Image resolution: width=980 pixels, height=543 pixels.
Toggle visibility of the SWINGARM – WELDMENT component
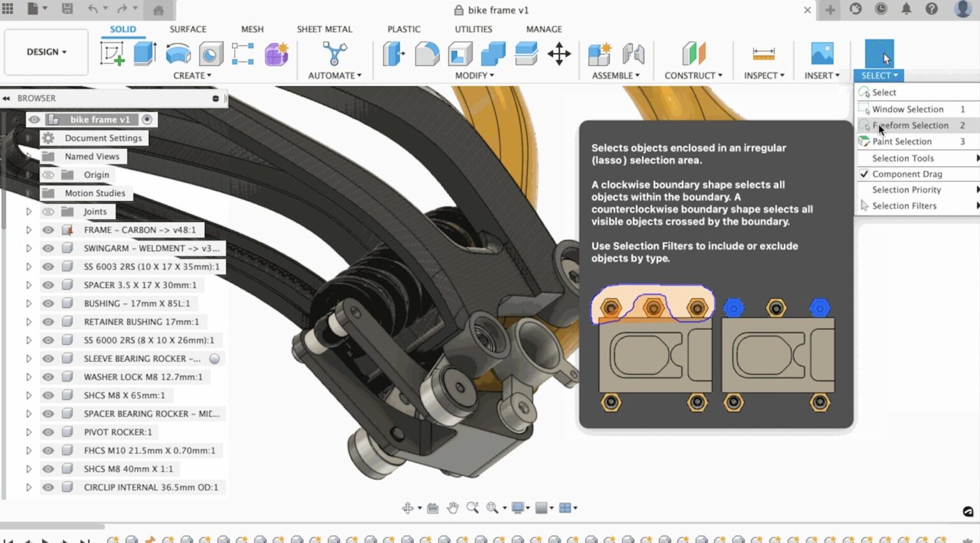(48, 248)
